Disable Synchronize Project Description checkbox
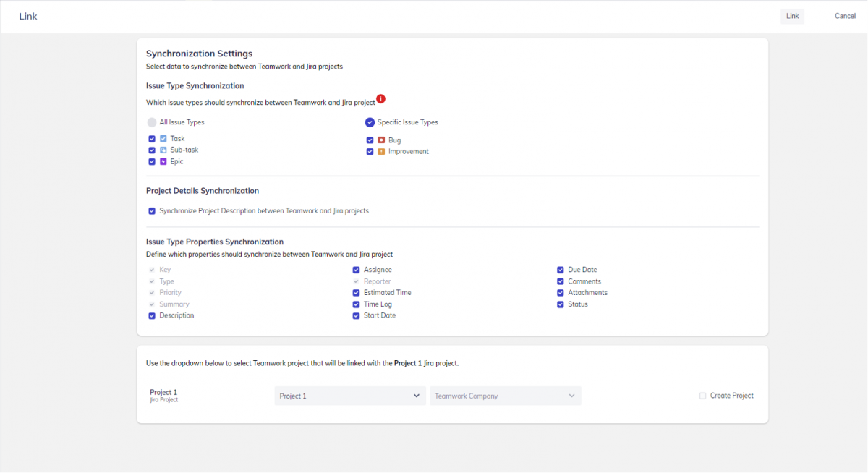 pos(151,210)
